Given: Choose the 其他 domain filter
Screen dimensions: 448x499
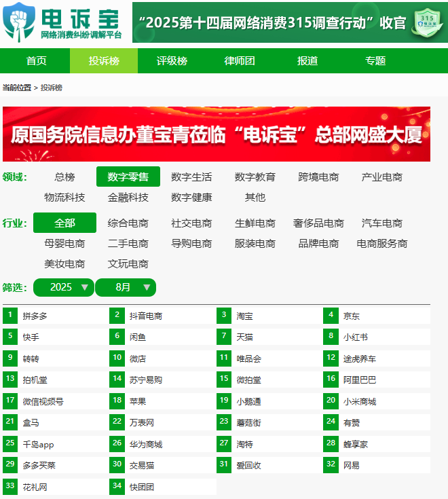Looking at the screenshot, I should click(x=255, y=198).
